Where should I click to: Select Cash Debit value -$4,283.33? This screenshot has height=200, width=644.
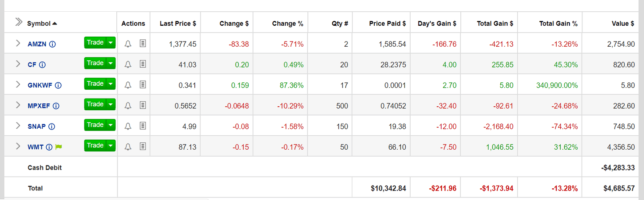pos(618,168)
